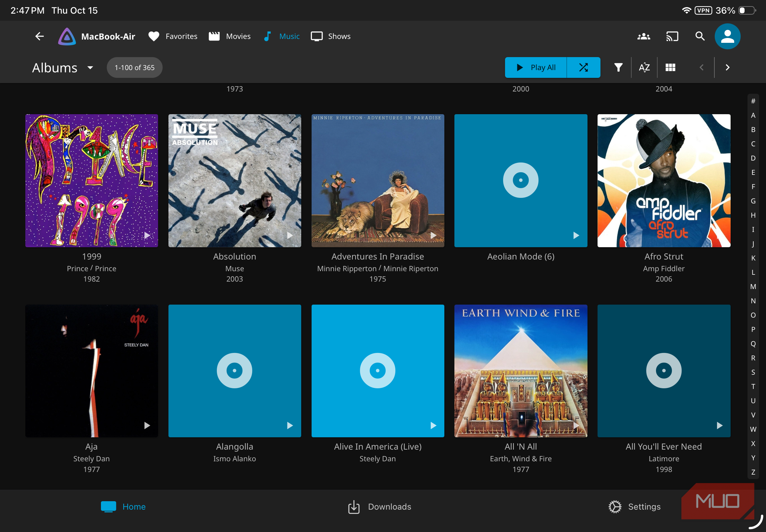The image size is (766, 532).
Task: Play the Aja album via its play icon
Action: 147,426
